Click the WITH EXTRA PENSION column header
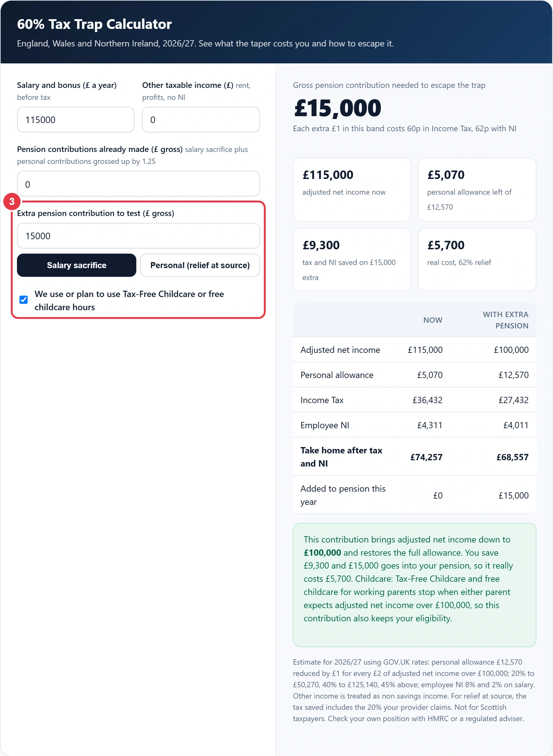This screenshot has height=756, width=553. point(505,320)
